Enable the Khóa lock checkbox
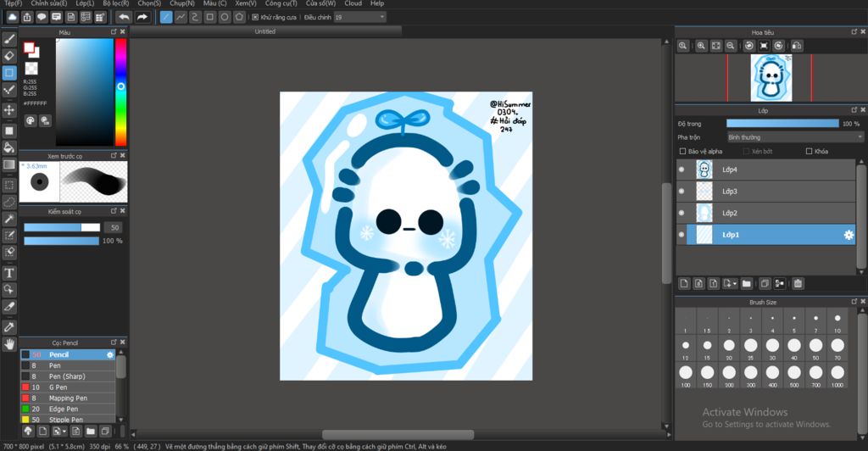 click(809, 151)
